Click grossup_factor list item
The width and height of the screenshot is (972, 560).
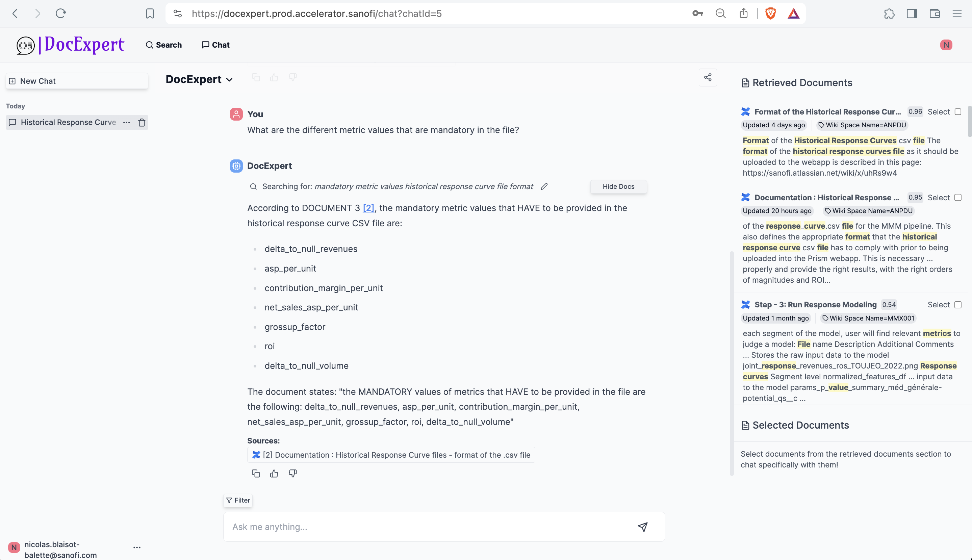295,327
